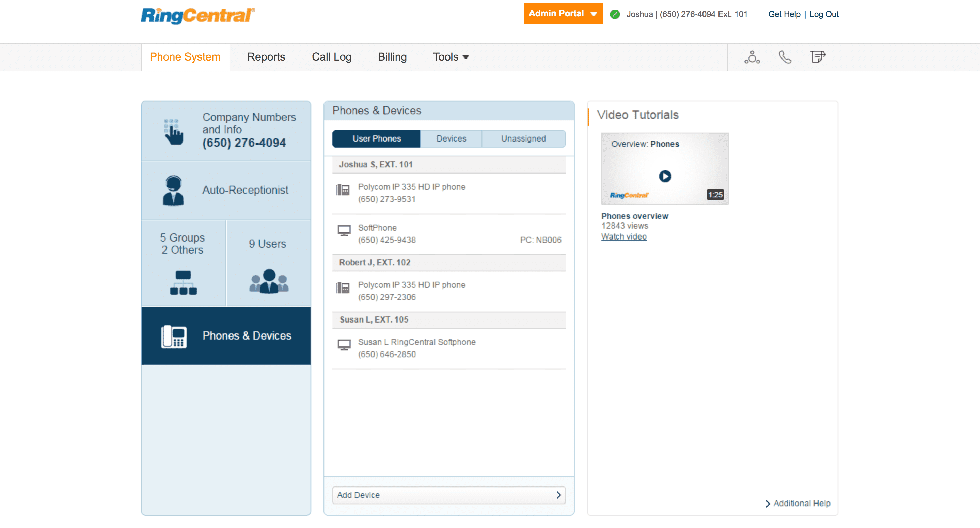Open the 9 Users people icon
Viewport: 980px width, 528px height.
[269, 281]
